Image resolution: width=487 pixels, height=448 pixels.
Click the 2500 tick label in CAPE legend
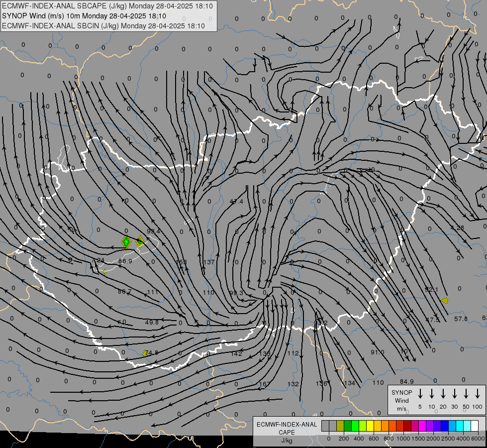coord(448,439)
